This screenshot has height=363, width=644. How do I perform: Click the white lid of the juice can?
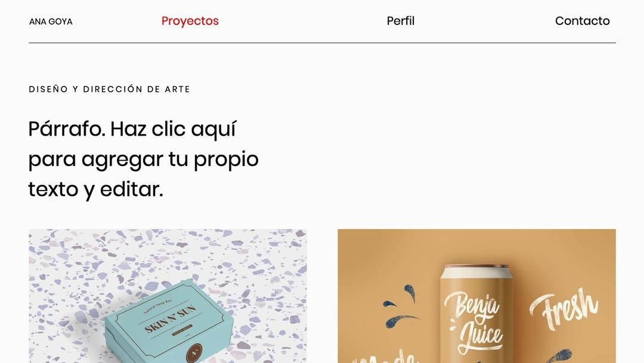[475, 272]
